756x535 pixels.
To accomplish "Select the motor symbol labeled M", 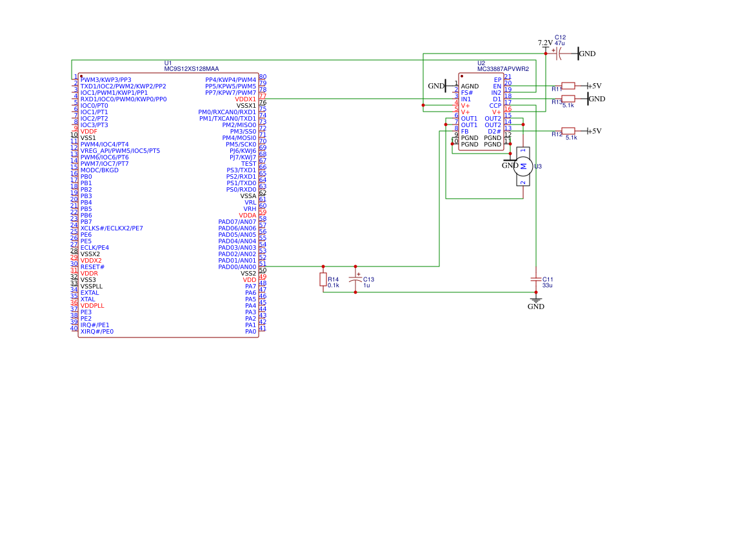I will (523, 167).
